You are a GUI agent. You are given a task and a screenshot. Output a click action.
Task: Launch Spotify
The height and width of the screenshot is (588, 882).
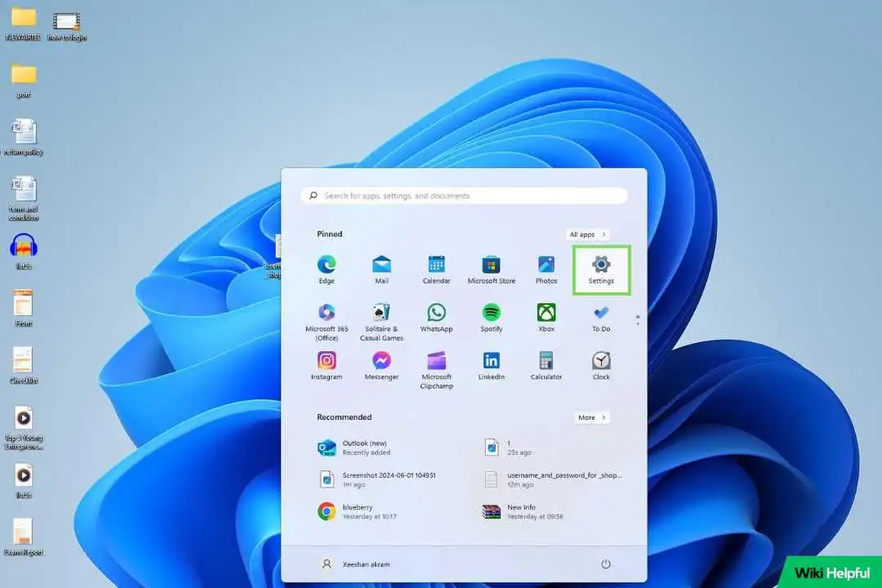coord(491,318)
